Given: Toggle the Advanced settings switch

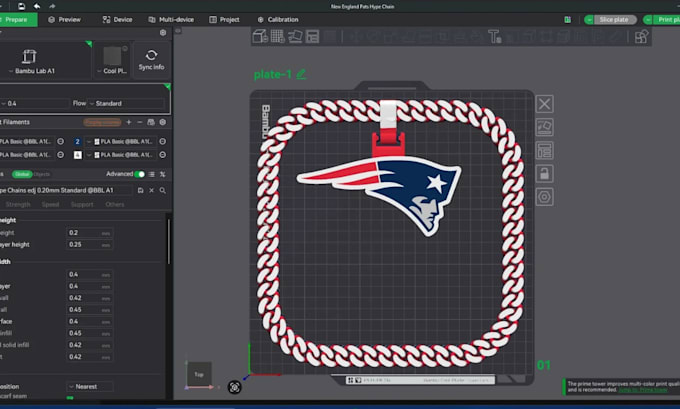Looking at the screenshot, I should pos(139,174).
